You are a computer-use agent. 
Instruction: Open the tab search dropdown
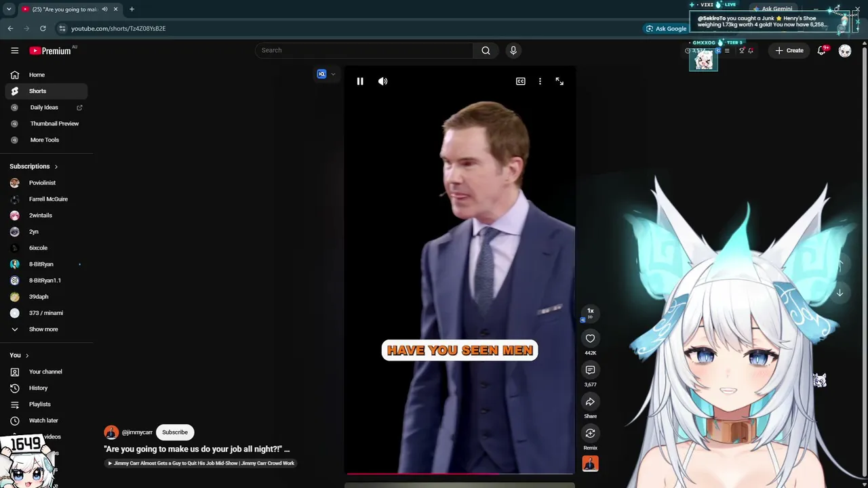click(x=9, y=9)
